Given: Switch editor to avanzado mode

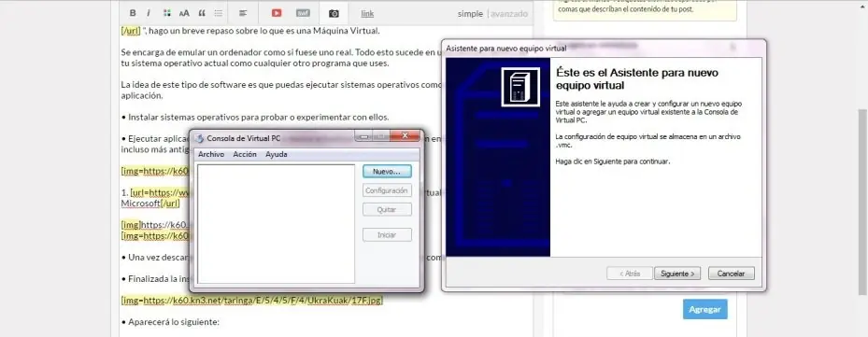Looking at the screenshot, I should (509, 14).
